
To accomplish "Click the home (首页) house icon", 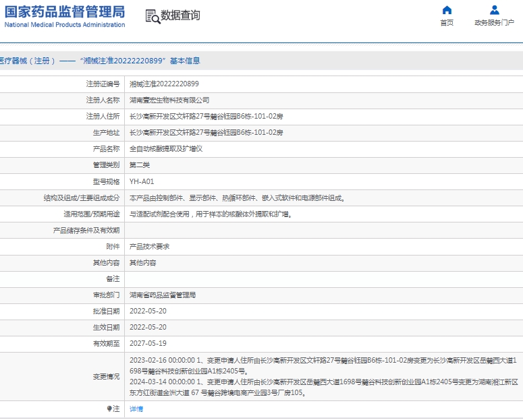I will [447, 10].
